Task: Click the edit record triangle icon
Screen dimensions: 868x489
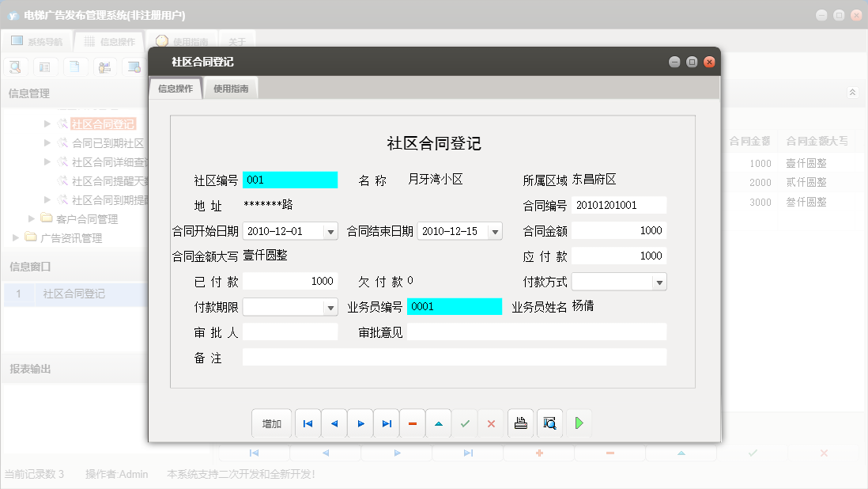Action: tap(439, 423)
